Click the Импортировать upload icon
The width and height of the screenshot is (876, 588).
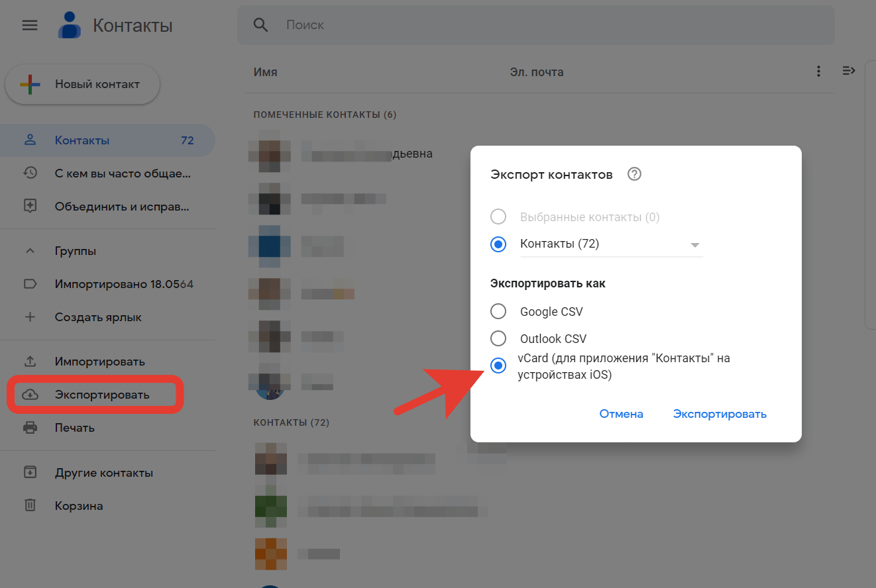pos(30,362)
